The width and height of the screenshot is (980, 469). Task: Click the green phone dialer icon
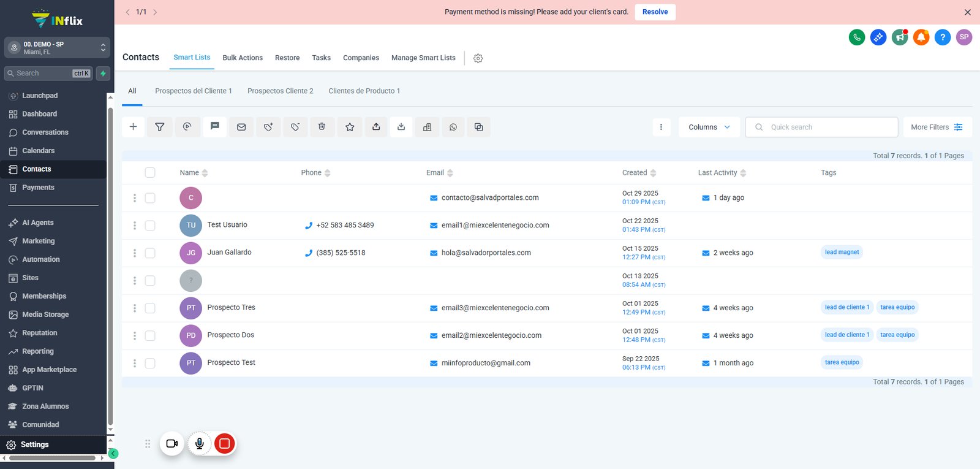tap(857, 37)
